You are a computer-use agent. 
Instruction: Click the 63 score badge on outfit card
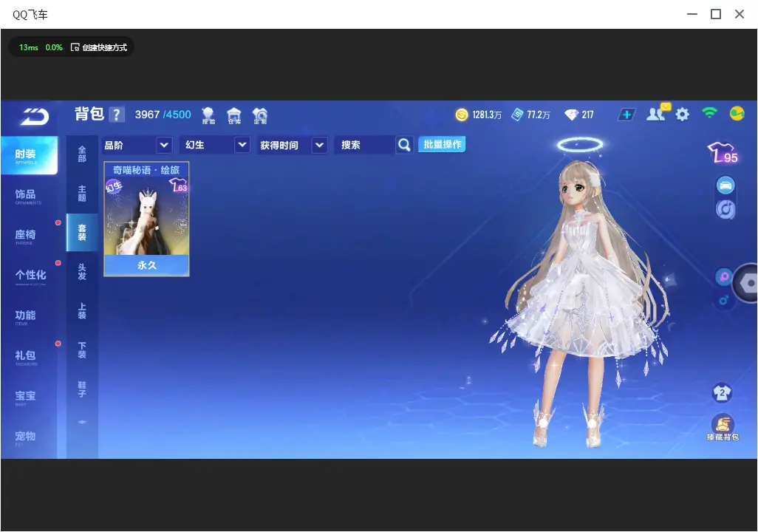tap(178, 185)
